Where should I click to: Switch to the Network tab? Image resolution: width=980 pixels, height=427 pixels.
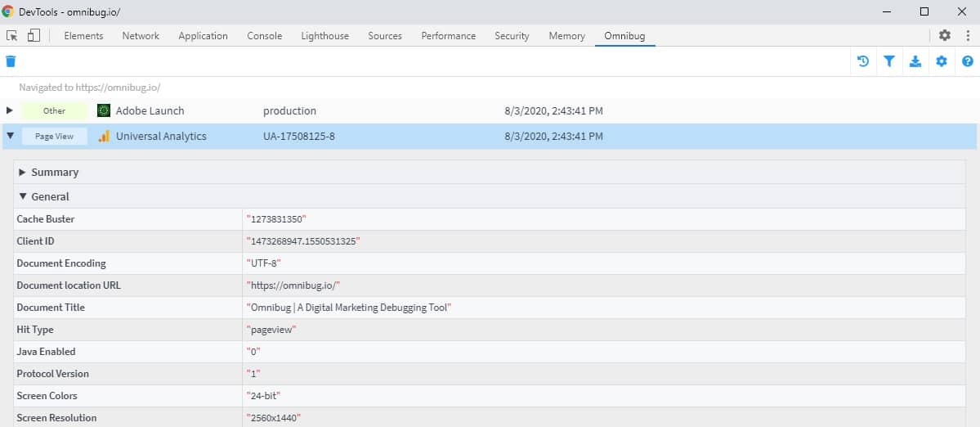point(141,36)
